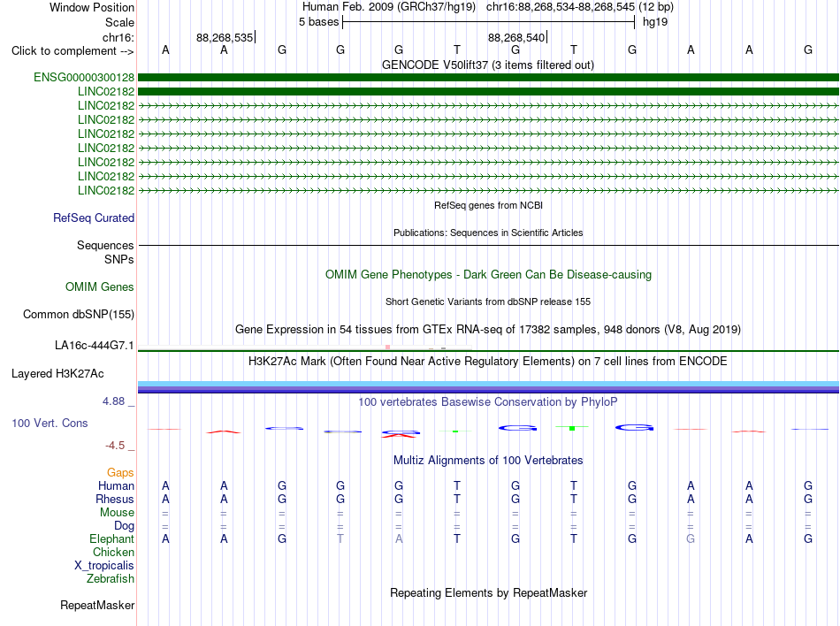The image size is (840, 626).
Task: Click the hg19 label beside the scale bar
Action: pos(654,22)
